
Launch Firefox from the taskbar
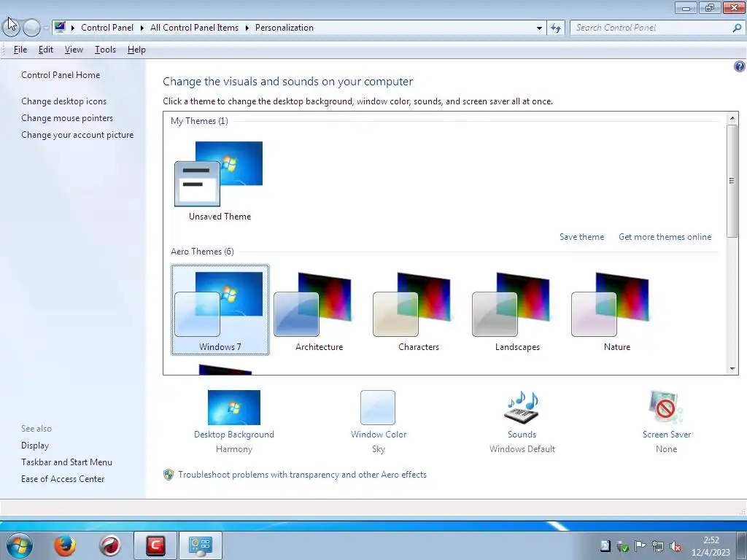pos(64,545)
